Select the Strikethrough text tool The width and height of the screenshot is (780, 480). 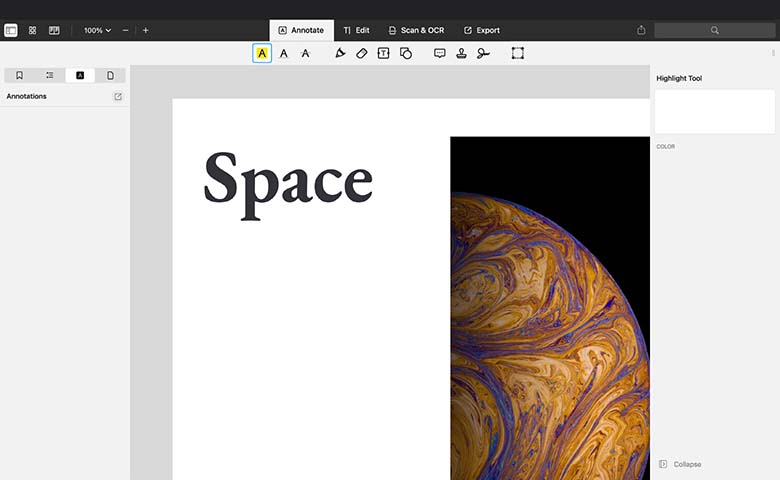click(305, 53)
